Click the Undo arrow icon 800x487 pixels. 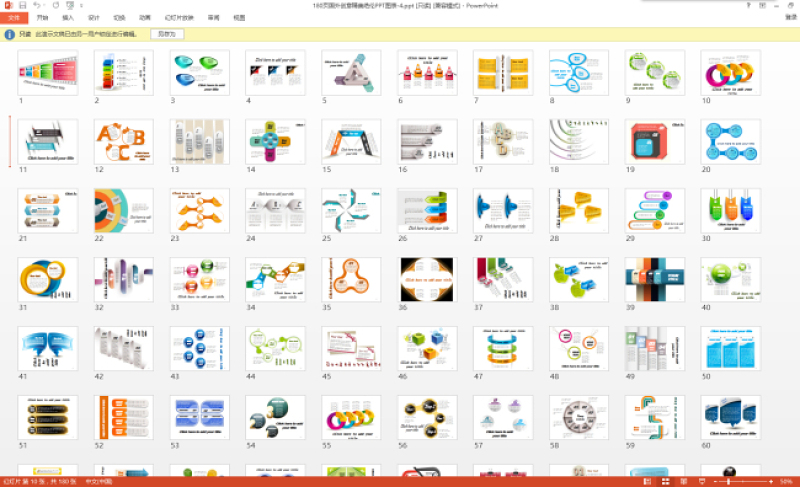(x=38, y=6)
